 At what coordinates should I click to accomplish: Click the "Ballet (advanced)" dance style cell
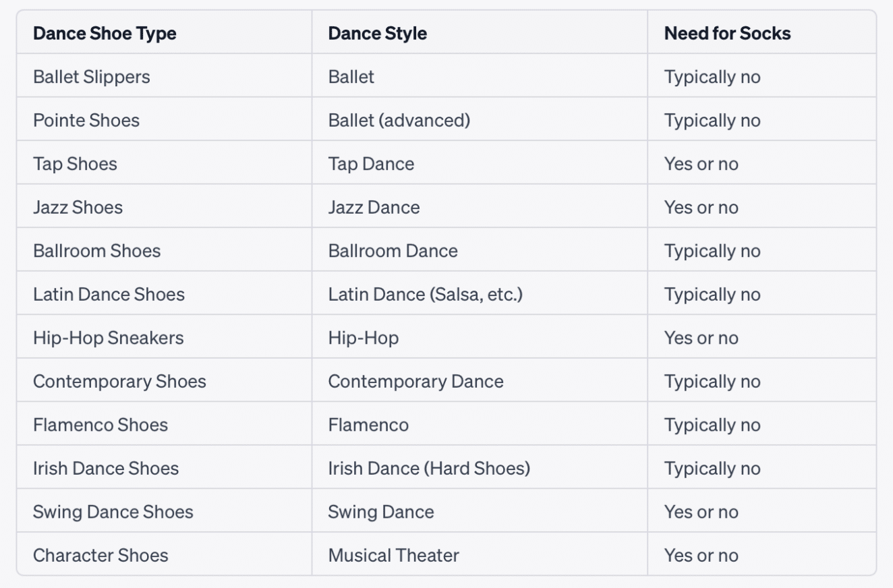[x=399, y=121]
